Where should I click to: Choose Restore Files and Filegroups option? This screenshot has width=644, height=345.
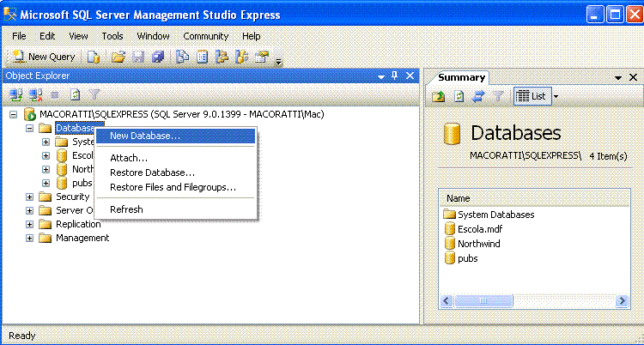pyautogui.click(x=175, y=187)
